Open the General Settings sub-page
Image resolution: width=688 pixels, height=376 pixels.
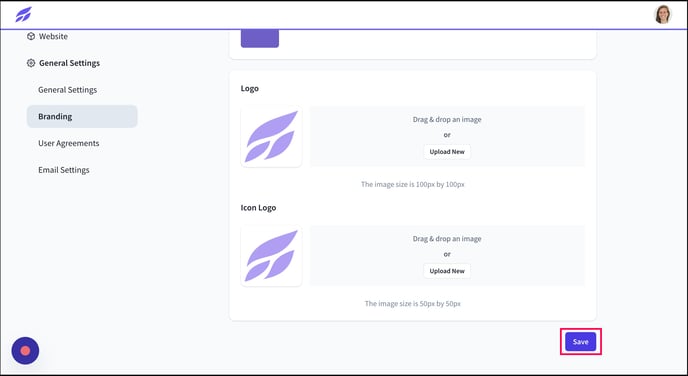68,90
